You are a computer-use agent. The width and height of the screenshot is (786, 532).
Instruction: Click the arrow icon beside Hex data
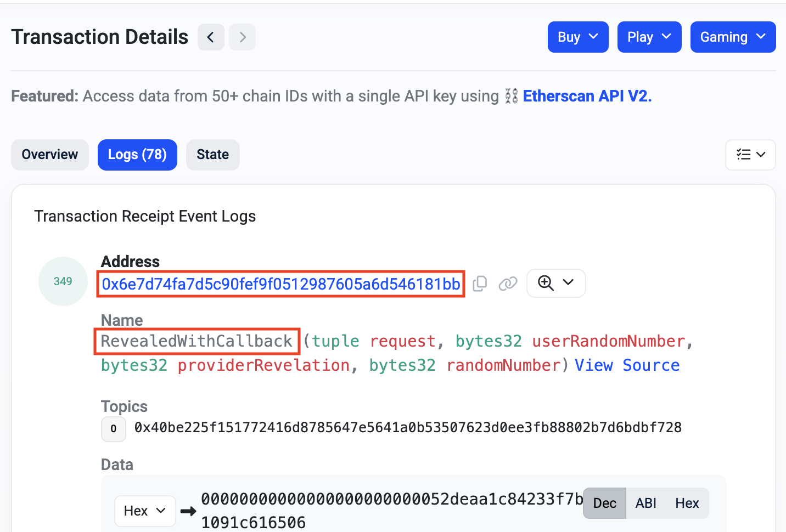pos(188,511)
